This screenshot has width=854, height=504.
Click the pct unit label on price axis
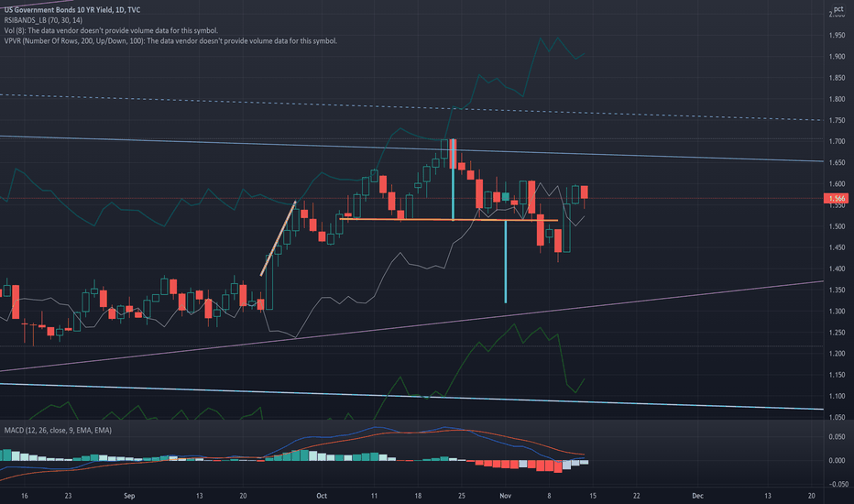point(838,9)
